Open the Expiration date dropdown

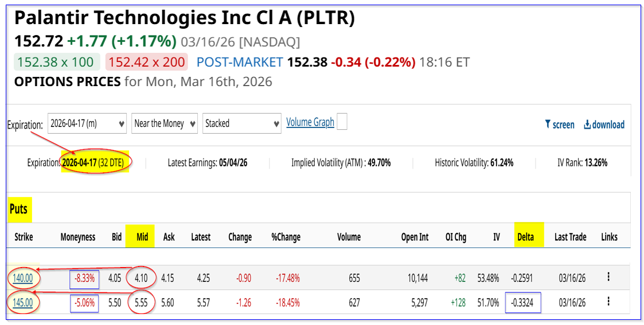coord(87,123)
